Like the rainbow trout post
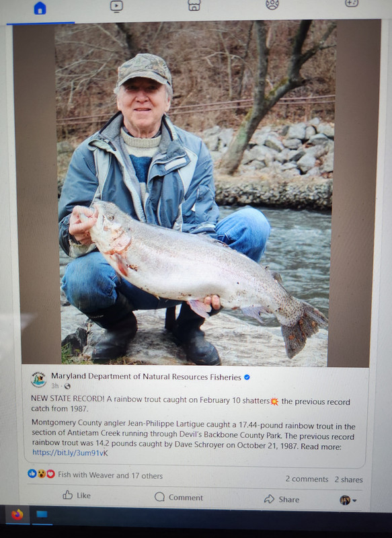 [x=77, y=495]
